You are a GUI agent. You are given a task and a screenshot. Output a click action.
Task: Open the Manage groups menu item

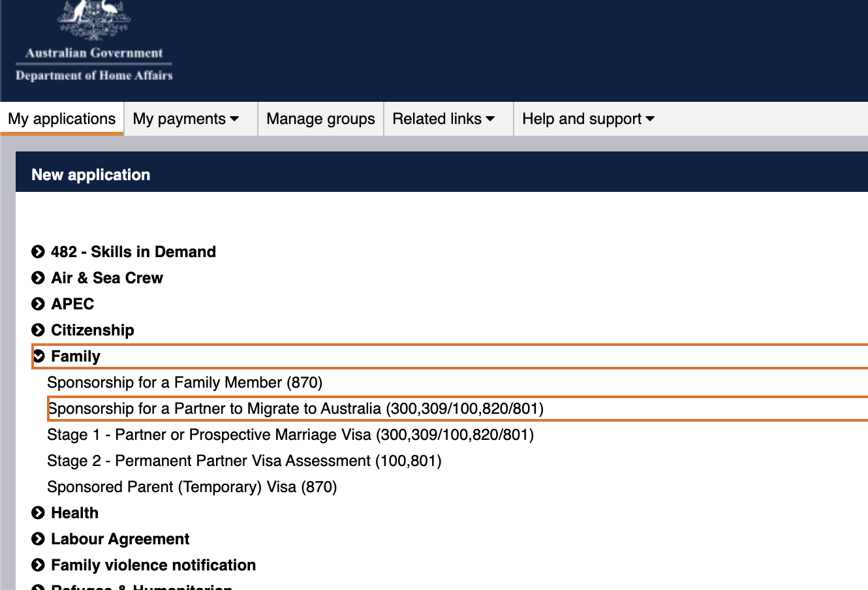pos(320,119)
